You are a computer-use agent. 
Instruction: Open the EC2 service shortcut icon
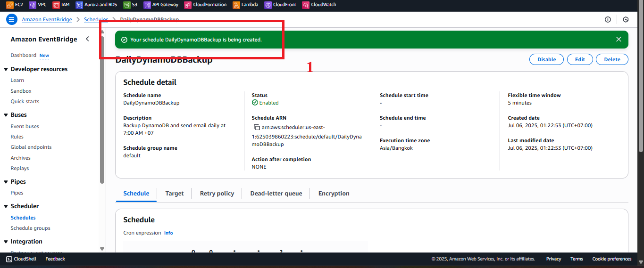[x=10, y=5]
